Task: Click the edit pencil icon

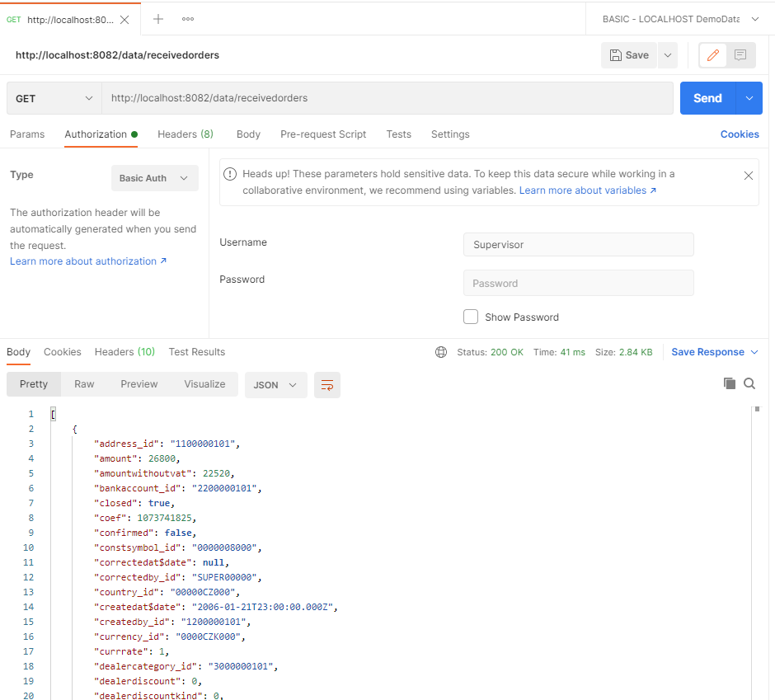Action: tap(713, 55)
